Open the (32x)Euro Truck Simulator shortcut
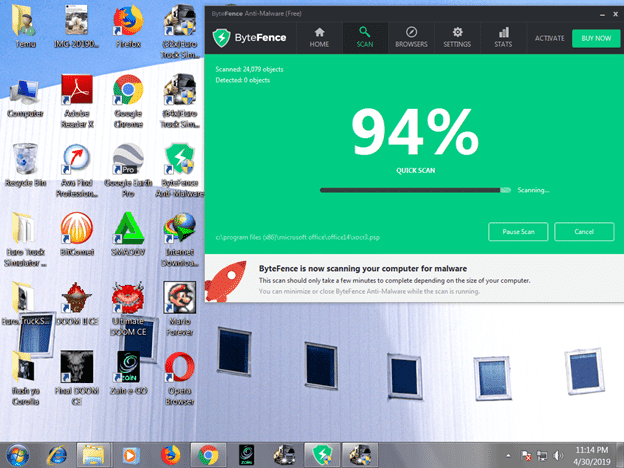The image size is (624, 468). coord(180,31)
